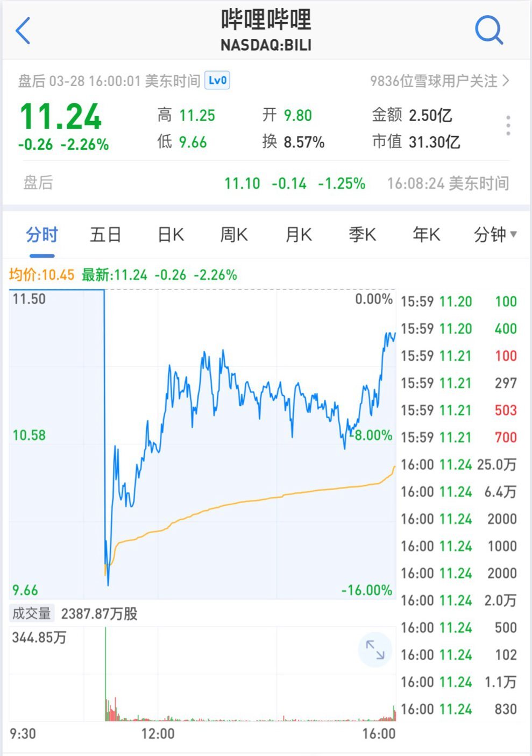Image resolution: width=532 pixels, height=756 pixels.
Task: Tap the 16:08:24 美东时间 timestamp
Action: point(448,183)
